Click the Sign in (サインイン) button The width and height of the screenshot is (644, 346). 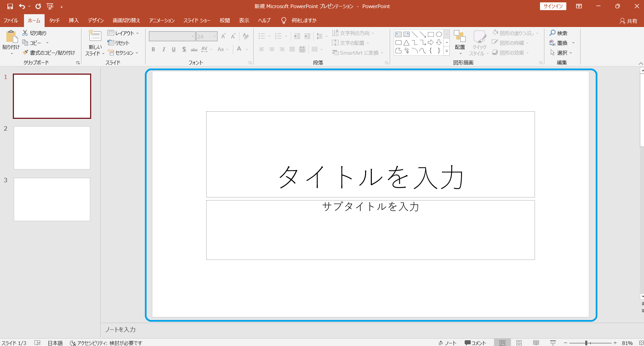pos(553,6)
